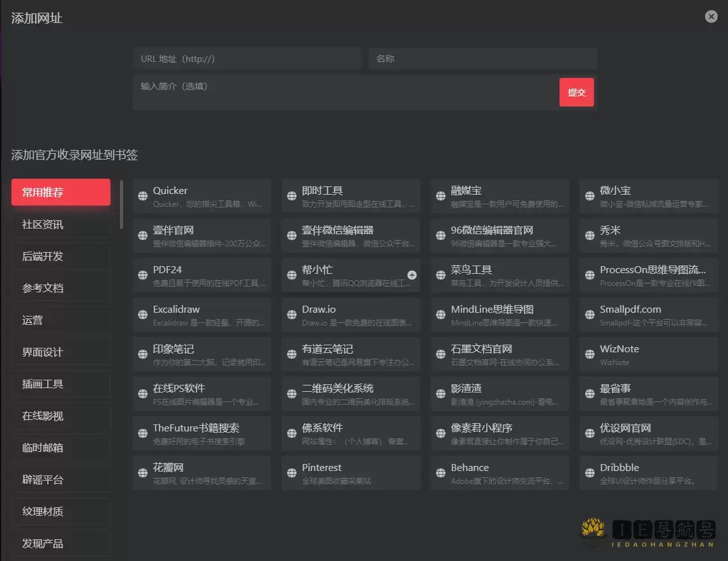Screen dimensions: 728x561
Task: Pick the TheFuture书籍搜索 card
Action: 202,433
